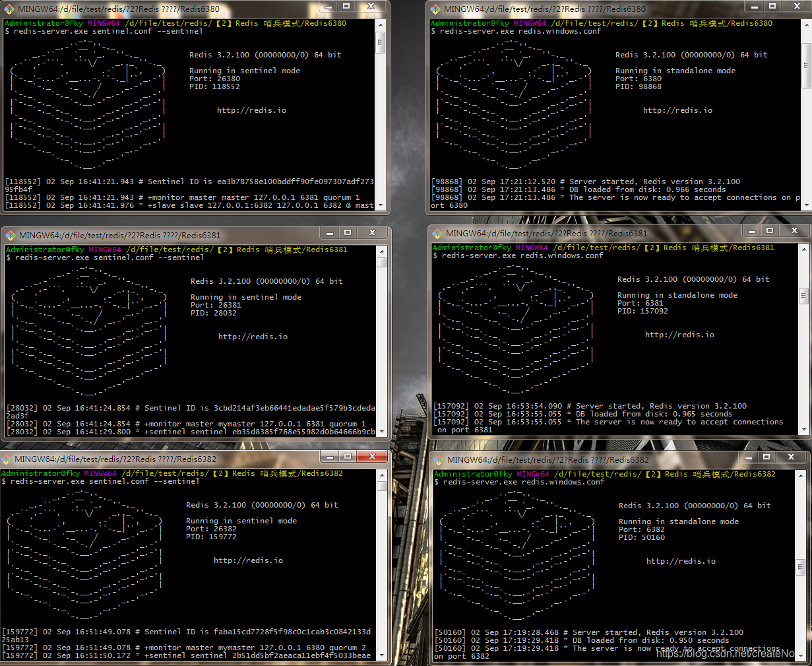Click the 'Port: 26381' text
This screenshot has height=666, width=812.
216,305
